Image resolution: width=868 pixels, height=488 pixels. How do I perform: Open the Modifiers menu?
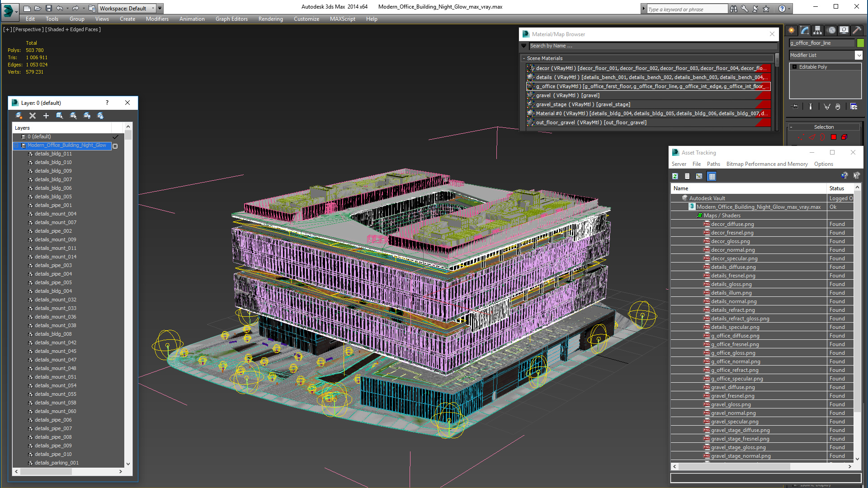[x=157, y=19]
